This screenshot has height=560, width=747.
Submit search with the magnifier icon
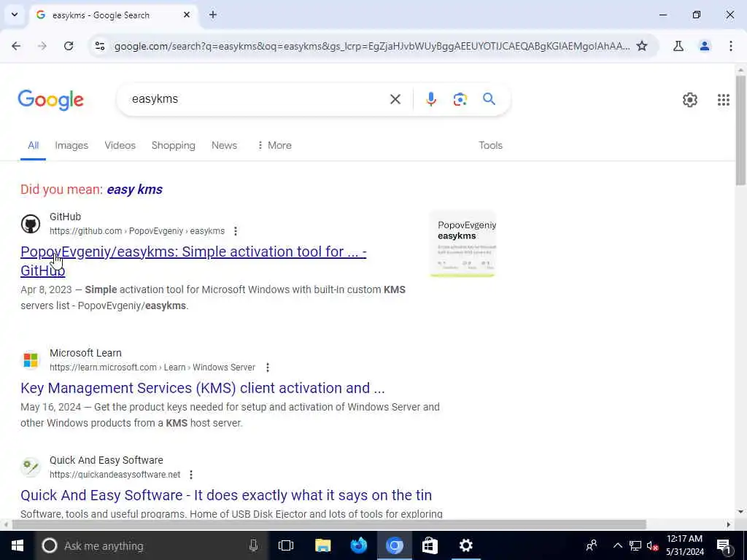489,99
